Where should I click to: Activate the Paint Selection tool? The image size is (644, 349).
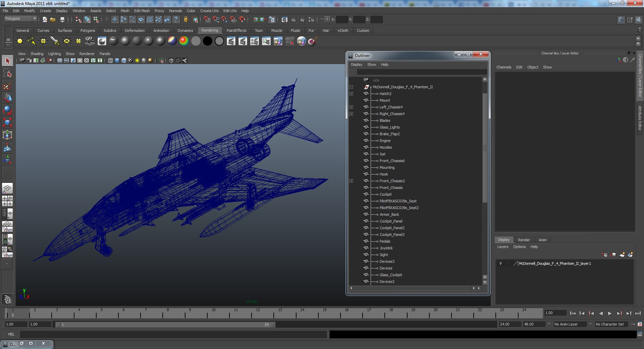click(7, 86)
